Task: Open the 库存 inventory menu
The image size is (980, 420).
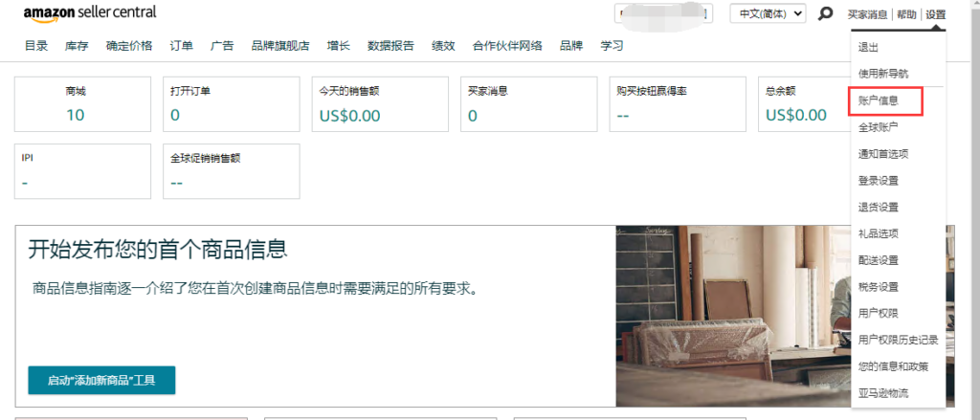Action: [77, 46]
